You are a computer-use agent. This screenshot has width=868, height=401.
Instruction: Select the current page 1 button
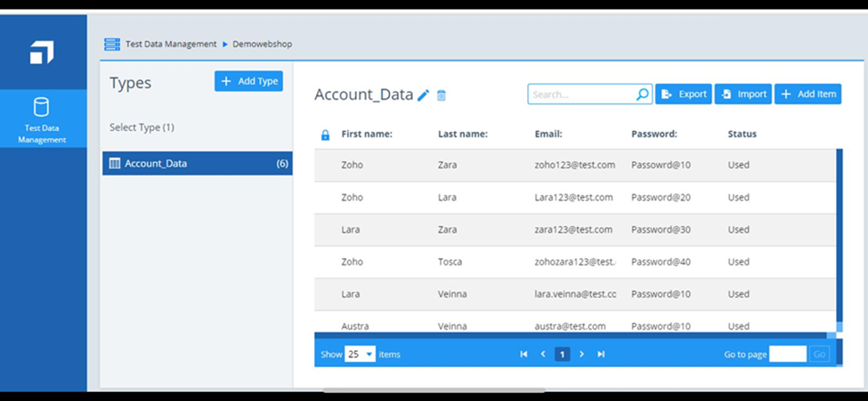562,354
